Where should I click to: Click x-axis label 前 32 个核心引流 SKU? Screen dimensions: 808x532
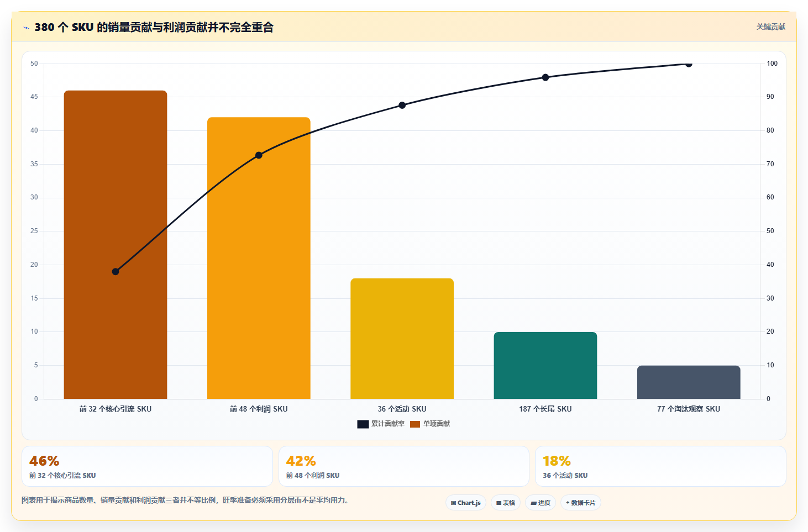116,409
